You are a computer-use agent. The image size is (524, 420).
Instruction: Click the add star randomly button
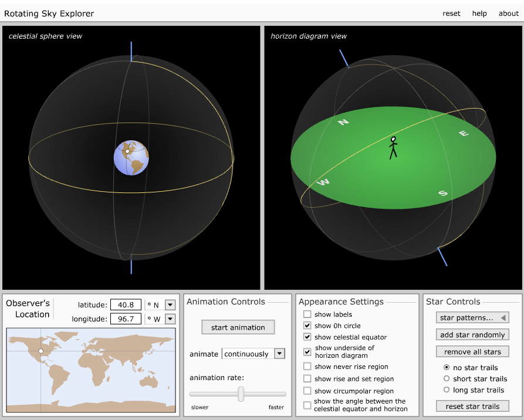(x=472, y=335)
